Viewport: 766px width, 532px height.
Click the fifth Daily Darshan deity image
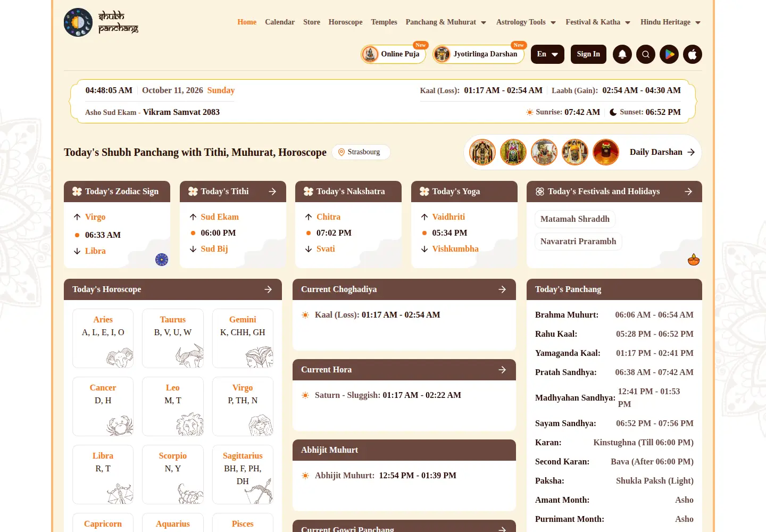pyautogui.click(x=606, y=152)
